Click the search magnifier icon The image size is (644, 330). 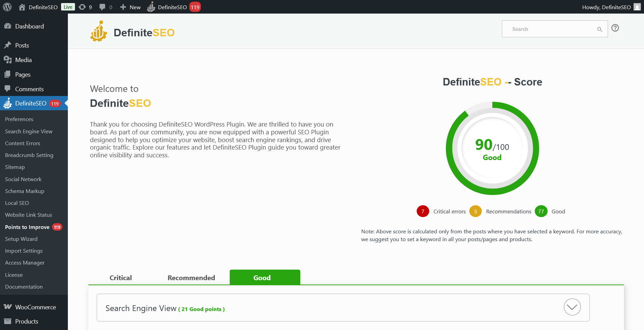(x=600, y=29)
